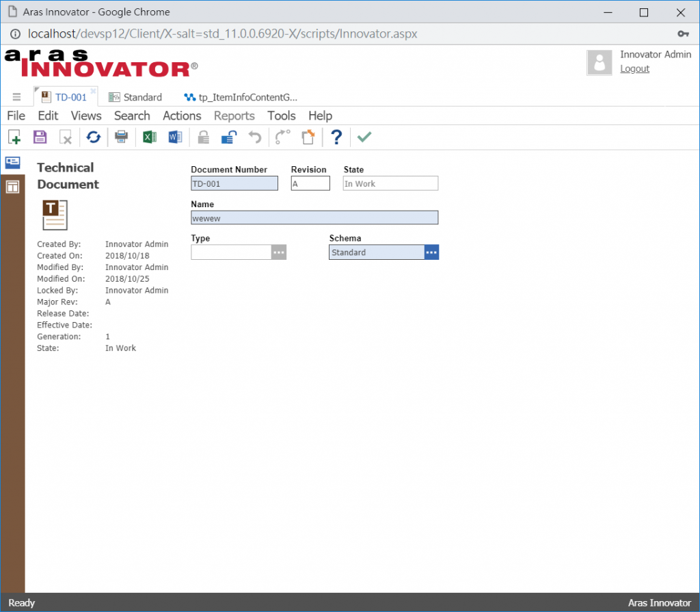
Task: Click the Revision field
Action: [310, 183]
